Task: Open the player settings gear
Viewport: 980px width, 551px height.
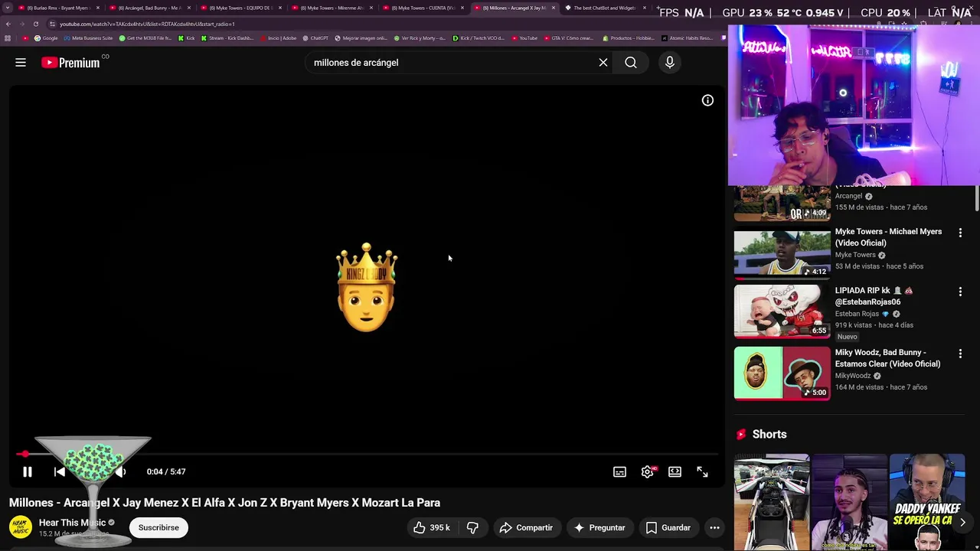Action: point(647,472)
